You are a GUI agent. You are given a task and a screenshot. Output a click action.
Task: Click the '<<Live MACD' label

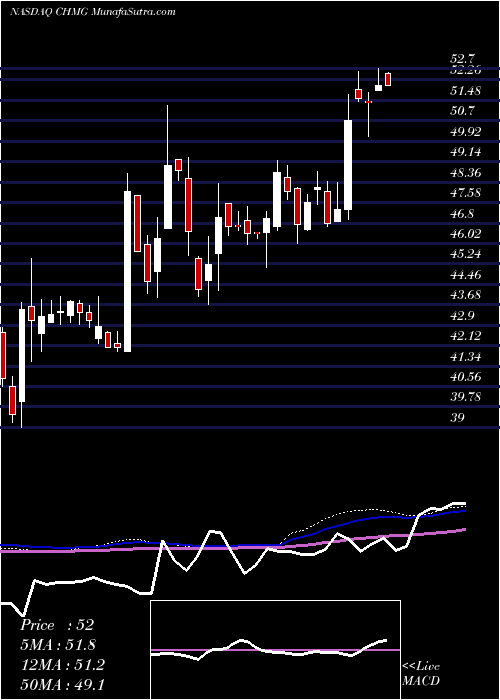tap(421, 673)
